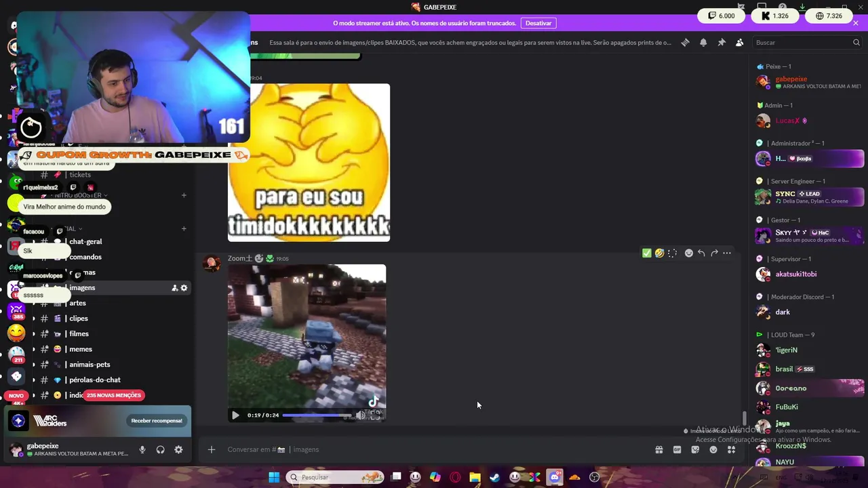Open Windows Start menu
The height and width of the screenshot is (488, 868).
274,477
